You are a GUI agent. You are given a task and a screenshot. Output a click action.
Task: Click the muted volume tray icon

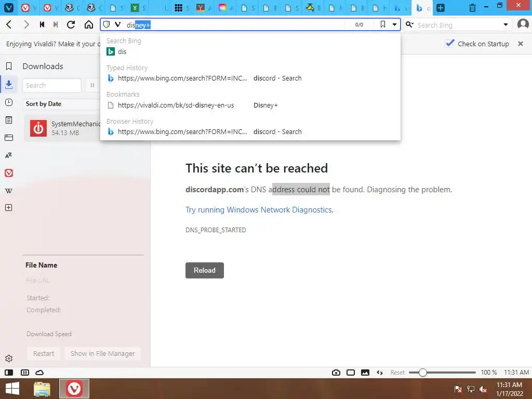point(483,389)
